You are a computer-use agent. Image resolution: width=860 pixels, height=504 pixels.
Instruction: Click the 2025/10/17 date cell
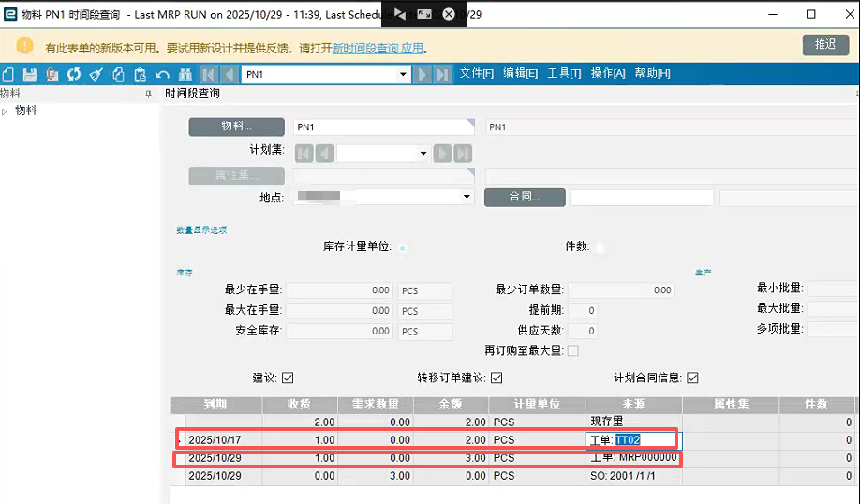224,440
